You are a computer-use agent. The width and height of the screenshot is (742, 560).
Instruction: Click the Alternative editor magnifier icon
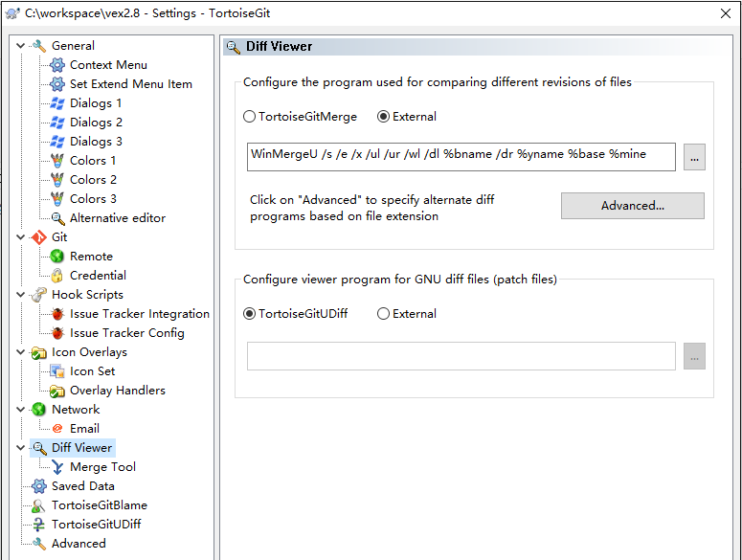[x=57, y=218]
